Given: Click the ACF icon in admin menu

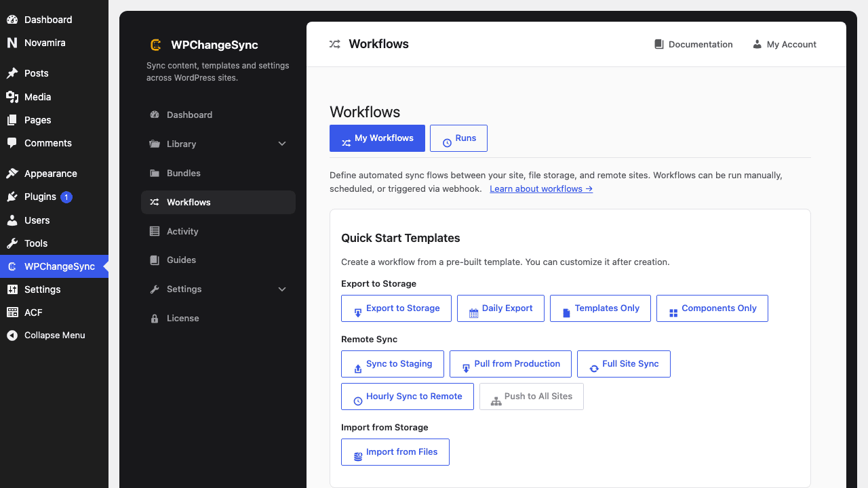Looking at the screenshot, I should (12, 312).
